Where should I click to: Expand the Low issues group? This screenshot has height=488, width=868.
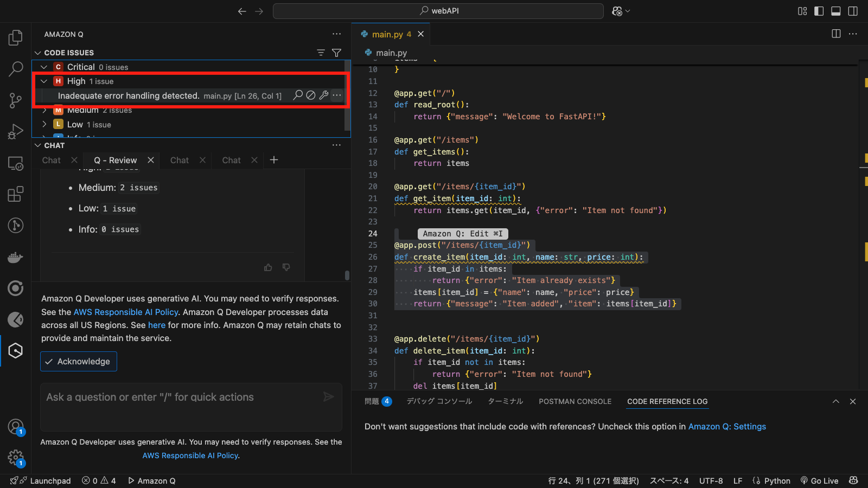(x=44, y=124)
